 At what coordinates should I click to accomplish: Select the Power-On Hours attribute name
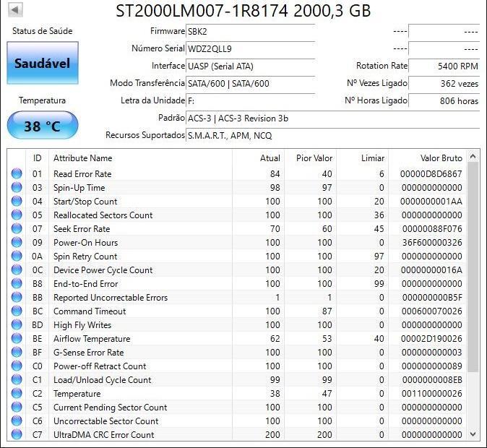85,243
